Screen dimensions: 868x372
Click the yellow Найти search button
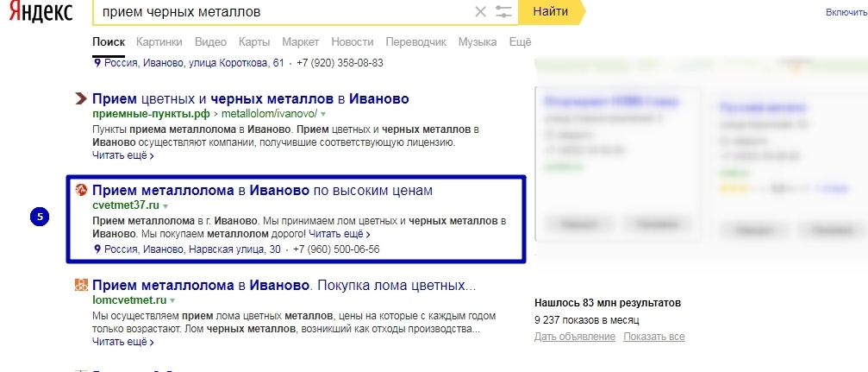(x=551, y=11)
